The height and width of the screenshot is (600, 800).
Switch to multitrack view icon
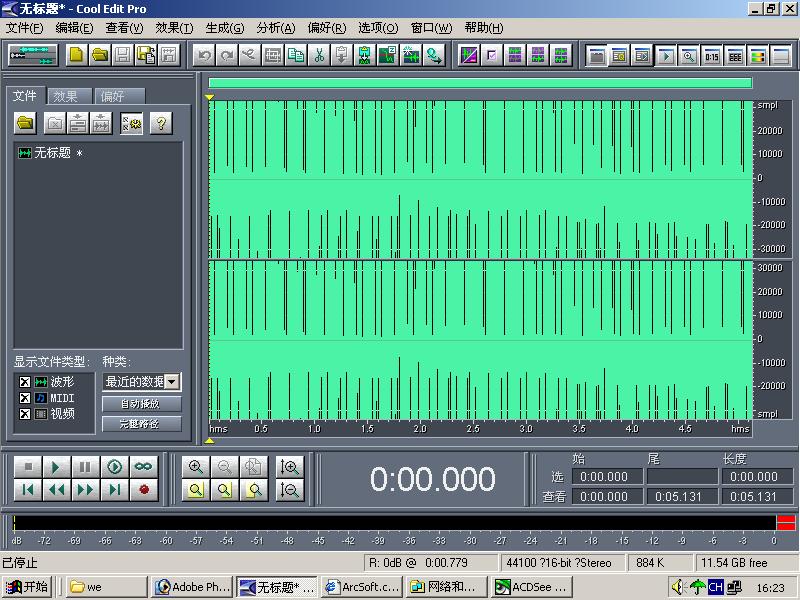(33, 55)
